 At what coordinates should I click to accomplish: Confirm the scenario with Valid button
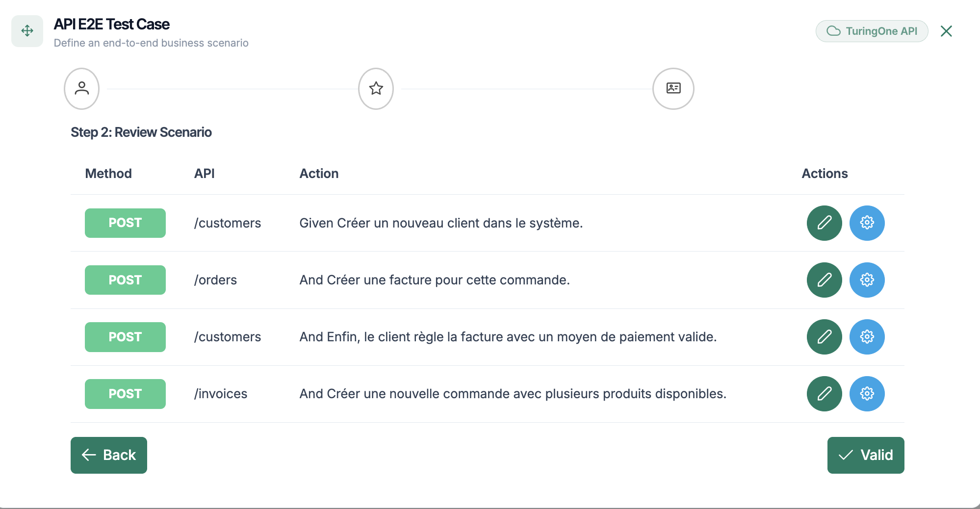point(865,455)
